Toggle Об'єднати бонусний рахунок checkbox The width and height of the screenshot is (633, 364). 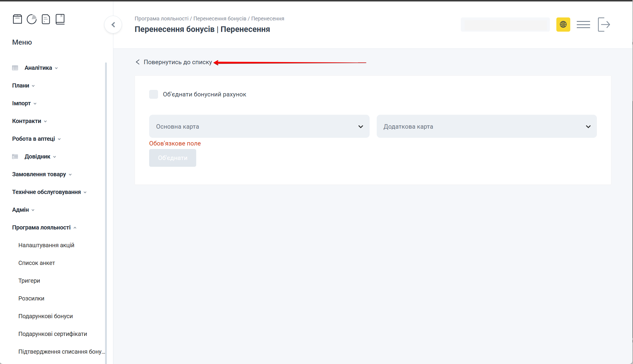pos(154,94)
